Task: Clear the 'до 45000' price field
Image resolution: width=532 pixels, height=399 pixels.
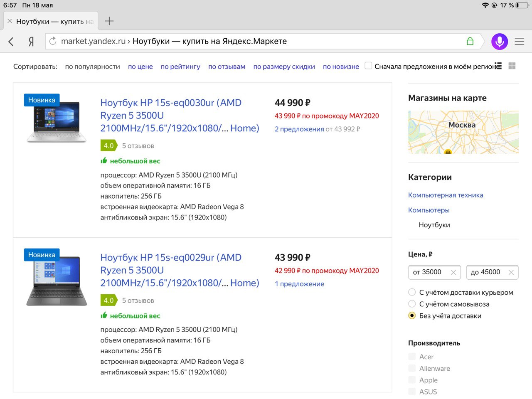Action: click(511, 272)
